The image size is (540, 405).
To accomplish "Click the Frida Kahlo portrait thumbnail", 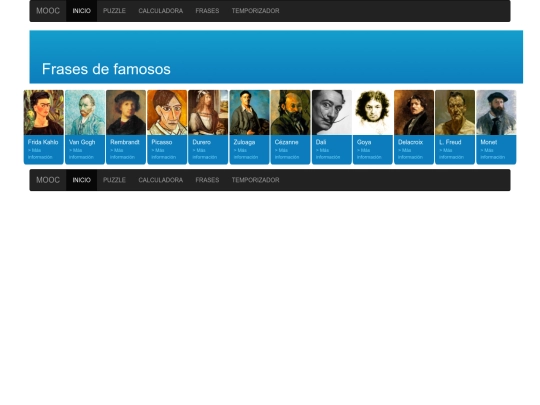I will coord(44,112).
